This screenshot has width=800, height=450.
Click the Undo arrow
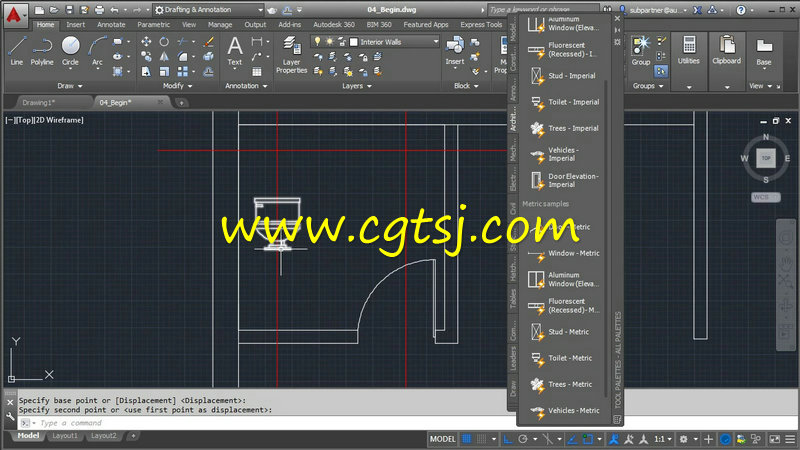pos(114,10)
